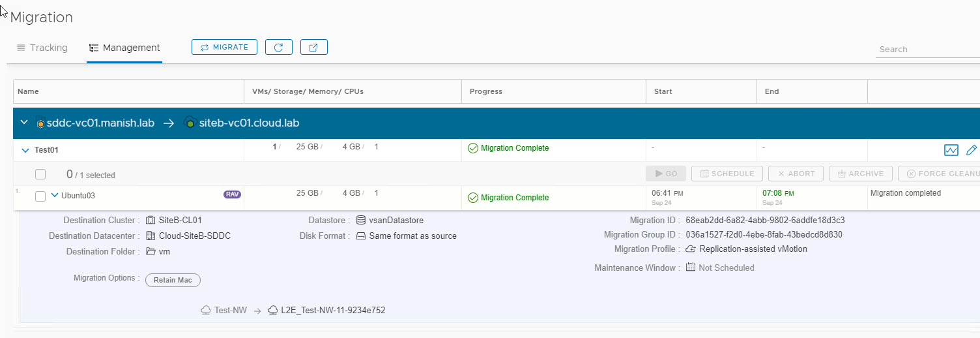The height and width of the screenshot is (338, 980).
Task: Click the Search input field
Action: [x=925, y=49]
